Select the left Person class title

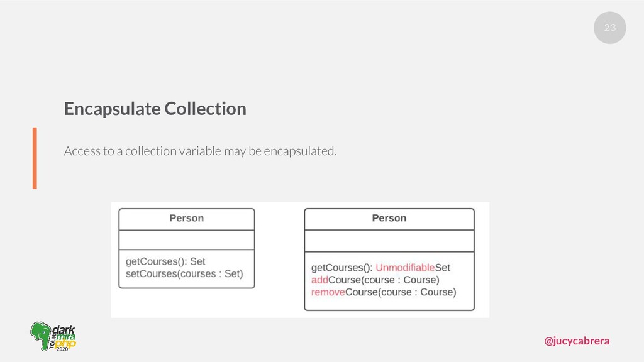pyautogui.click(x=186, y=218)
